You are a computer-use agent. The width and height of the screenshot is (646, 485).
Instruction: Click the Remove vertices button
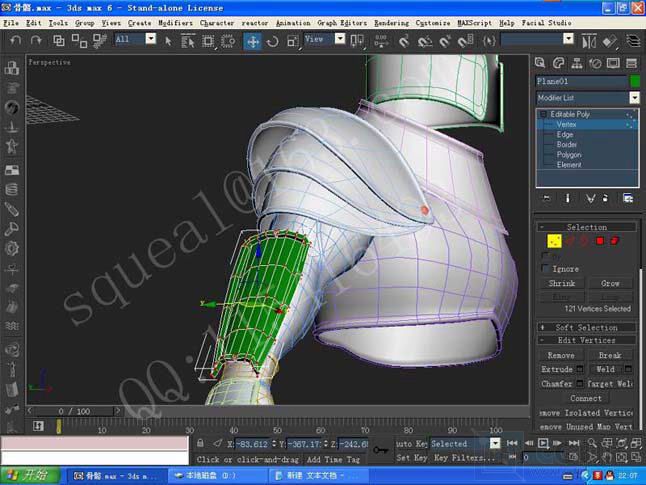pyautogui.click(x=561, y=355)
